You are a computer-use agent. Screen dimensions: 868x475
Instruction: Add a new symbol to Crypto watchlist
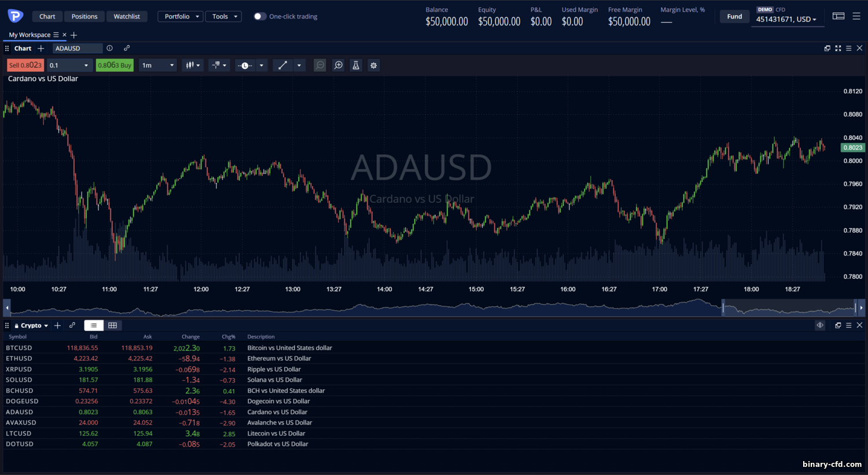tap(57, 326)
